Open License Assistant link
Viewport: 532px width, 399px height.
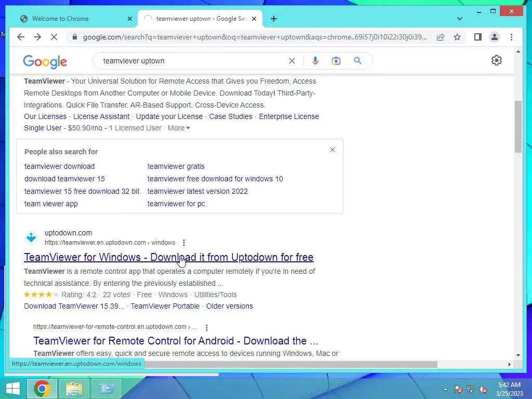point(101,116)
